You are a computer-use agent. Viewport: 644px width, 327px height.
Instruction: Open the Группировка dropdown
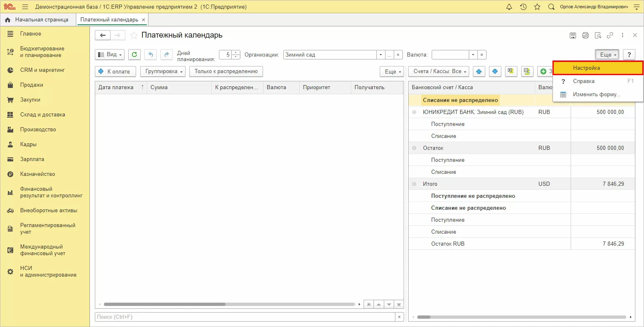(x=163, y=71)
